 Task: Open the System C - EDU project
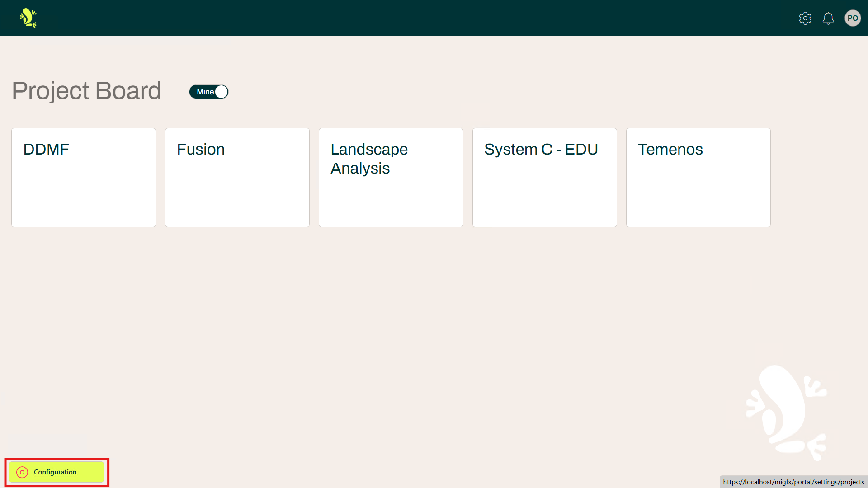pyautogui.click(x=544, y=177)
